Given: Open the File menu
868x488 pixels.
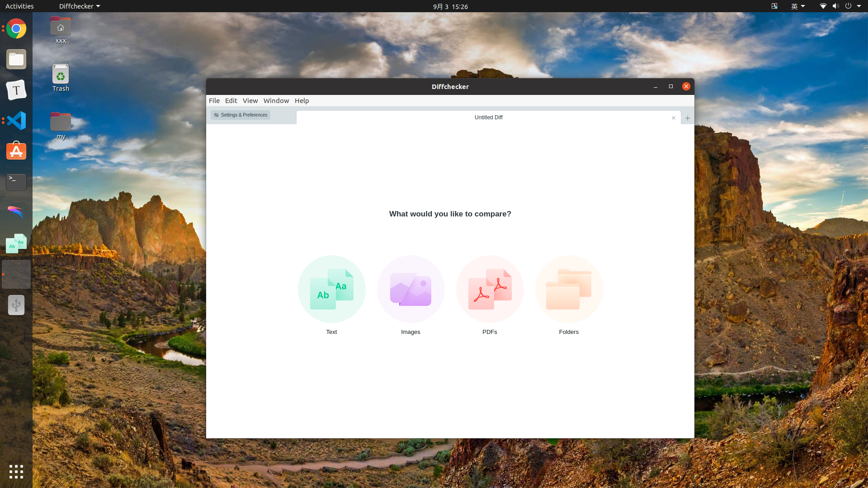Looking at the screenshot, I should pyautogui.click(x=214, y=101).
